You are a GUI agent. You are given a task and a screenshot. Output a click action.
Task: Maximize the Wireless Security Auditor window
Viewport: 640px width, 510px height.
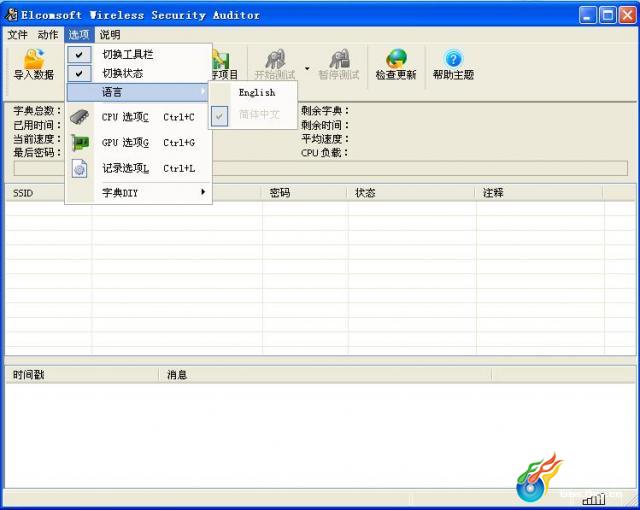point(608,15)
